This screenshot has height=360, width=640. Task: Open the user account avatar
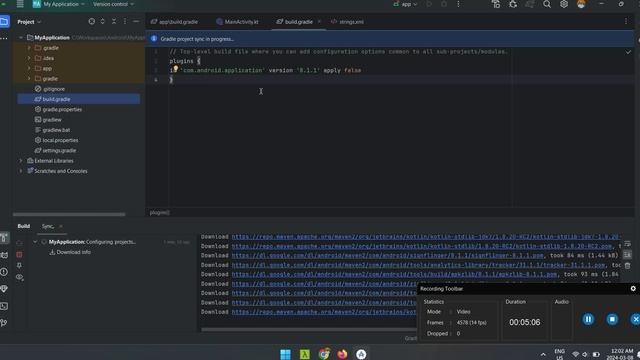pyautogui.click(x=581, y=4)
